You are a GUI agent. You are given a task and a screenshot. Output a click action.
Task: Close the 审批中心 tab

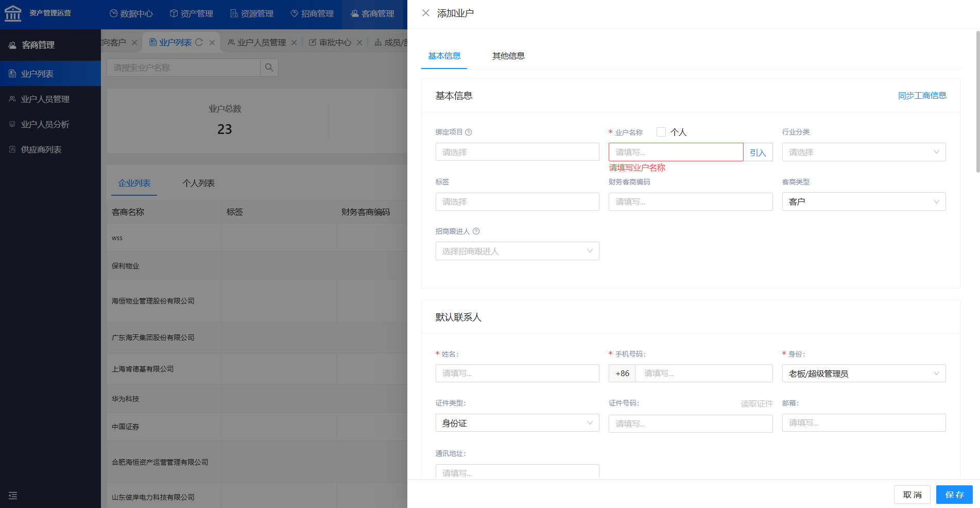point(359,43)
